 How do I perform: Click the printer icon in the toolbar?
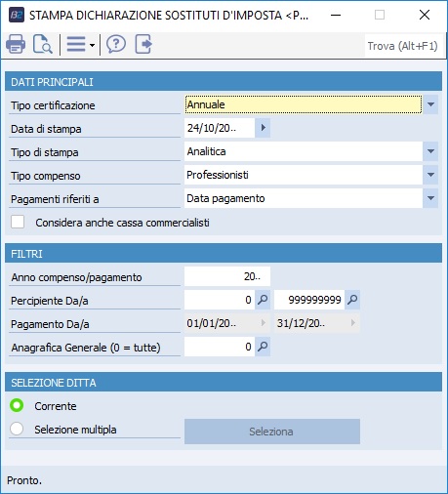(16, 44)
